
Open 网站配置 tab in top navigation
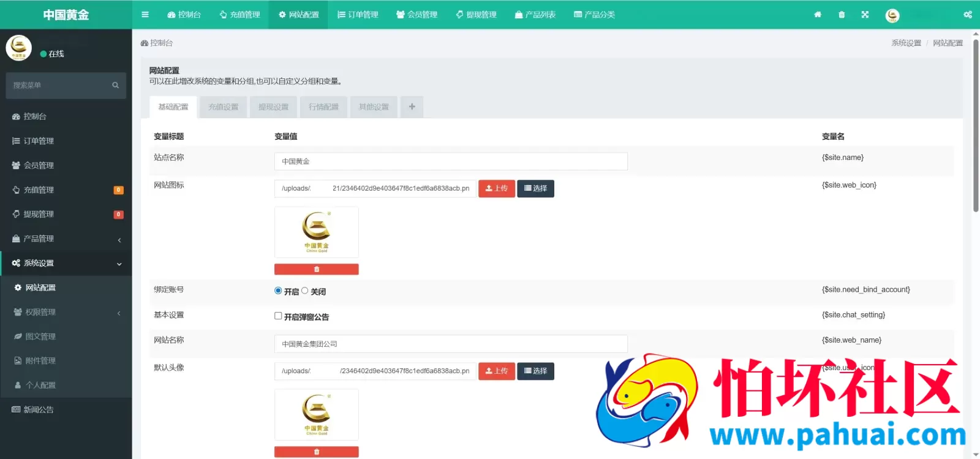click(298, 15)
